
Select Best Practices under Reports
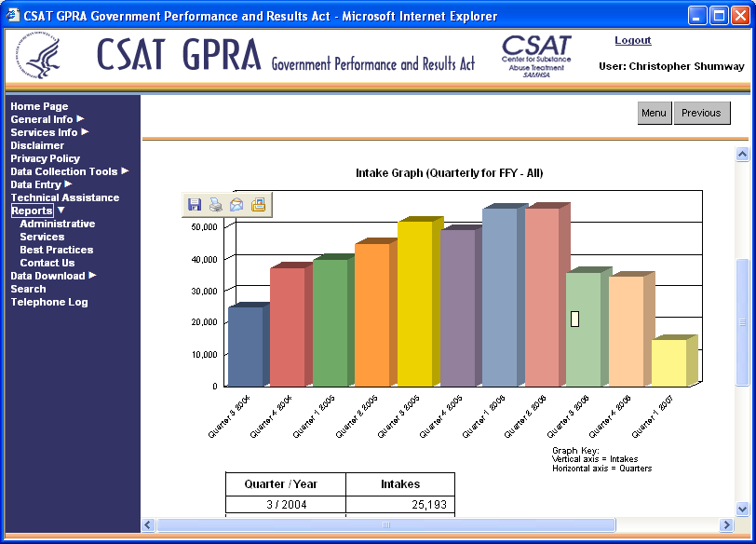(57, 250)
